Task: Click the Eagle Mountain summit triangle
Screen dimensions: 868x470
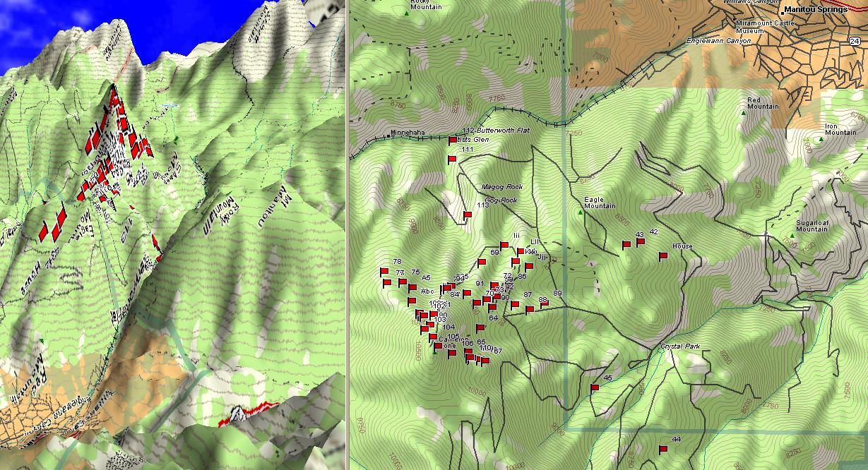Action: tap(581, 212)
